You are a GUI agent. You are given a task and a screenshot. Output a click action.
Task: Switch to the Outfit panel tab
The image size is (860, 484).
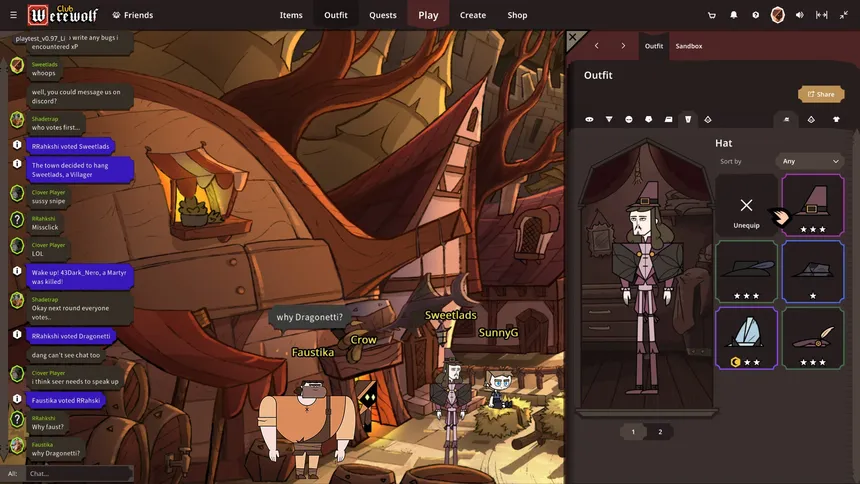click(654, 46)
